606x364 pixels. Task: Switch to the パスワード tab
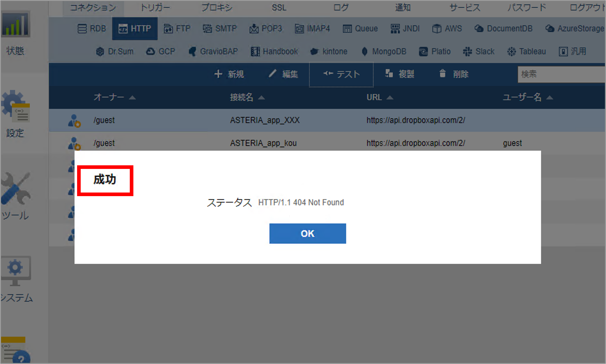tap(526, 8)
